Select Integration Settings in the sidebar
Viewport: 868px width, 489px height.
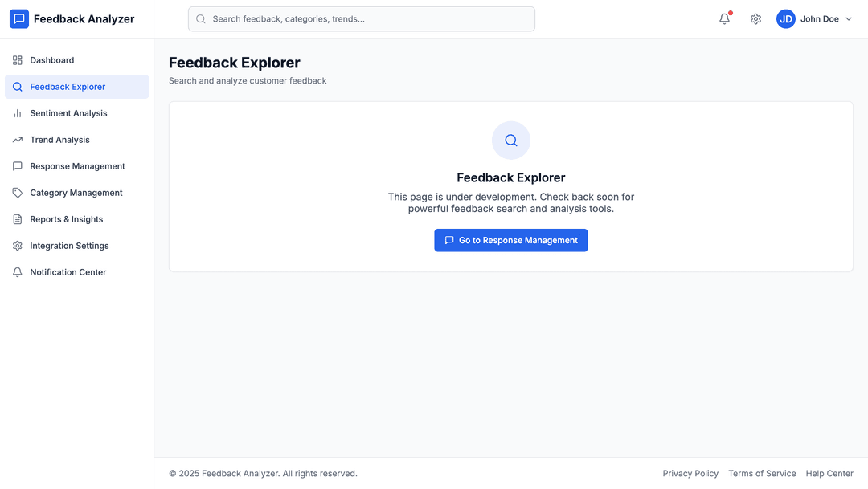pos(69,246)
